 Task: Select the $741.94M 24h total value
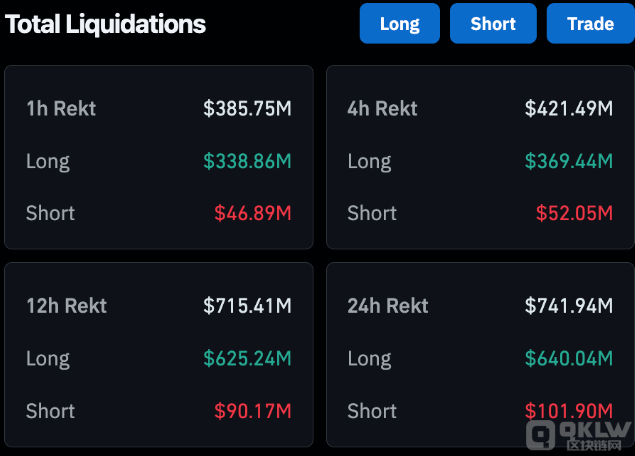click(x=568, y=306)
